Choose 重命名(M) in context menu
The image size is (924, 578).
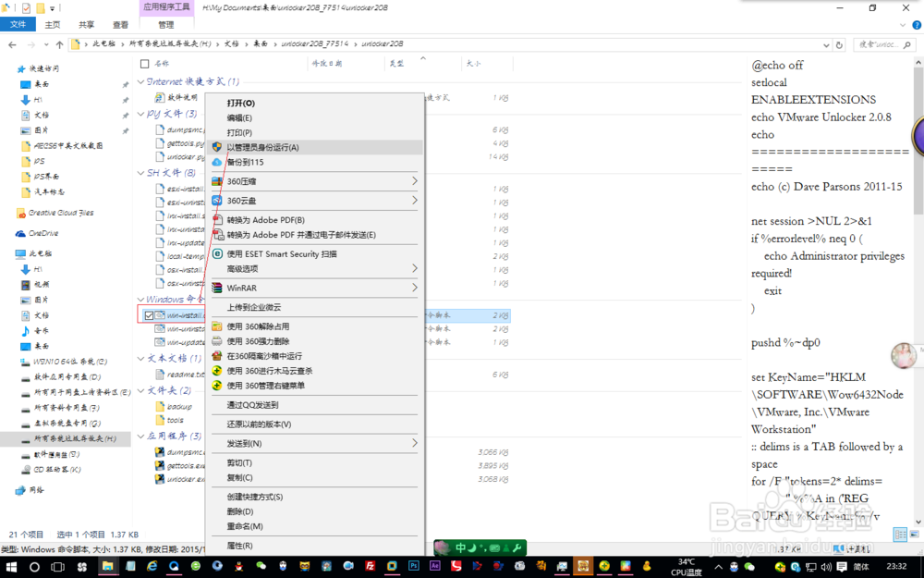click(245, 526)
